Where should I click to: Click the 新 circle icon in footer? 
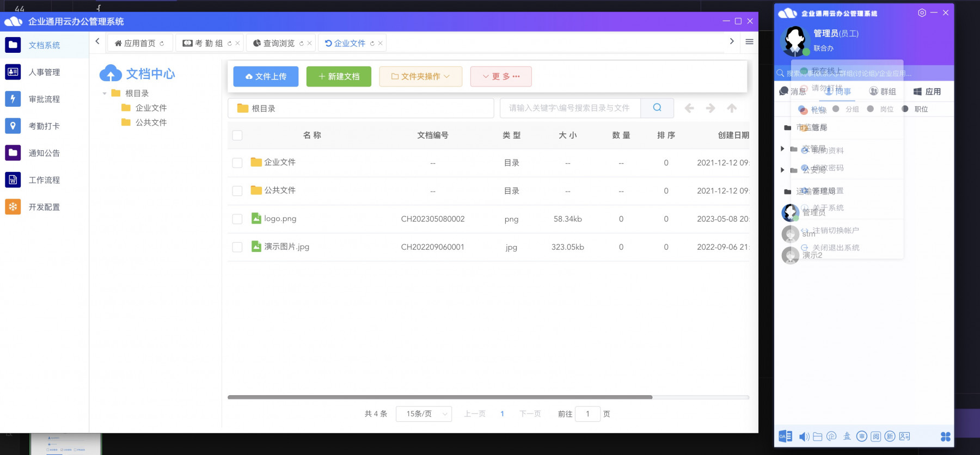(x=890, y=436)
